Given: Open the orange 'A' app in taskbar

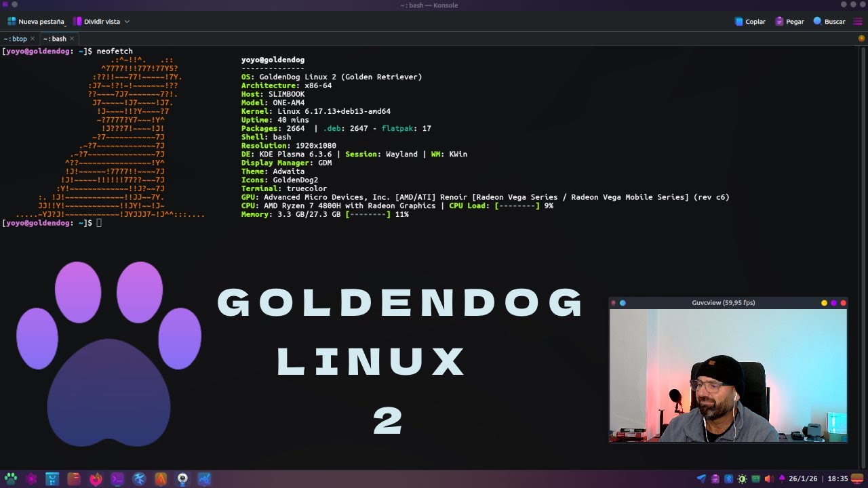Looking at the screenshot, I should coord(161,479).
